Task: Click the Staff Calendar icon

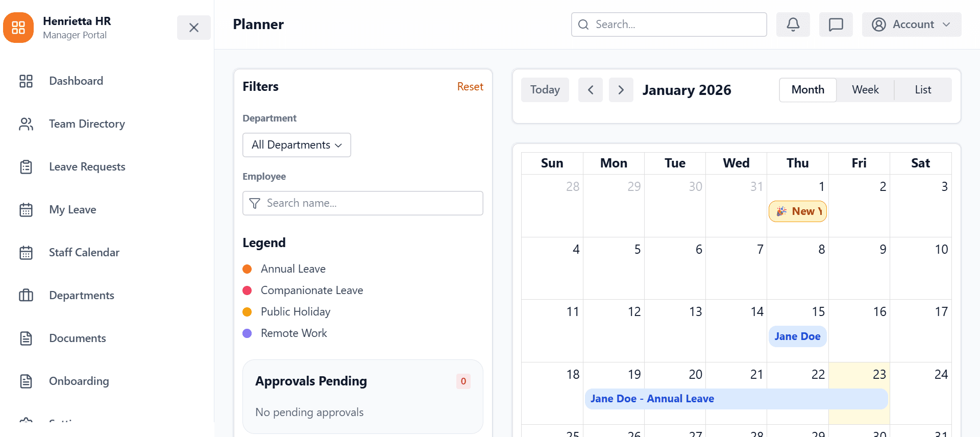Action: point(26,252)
